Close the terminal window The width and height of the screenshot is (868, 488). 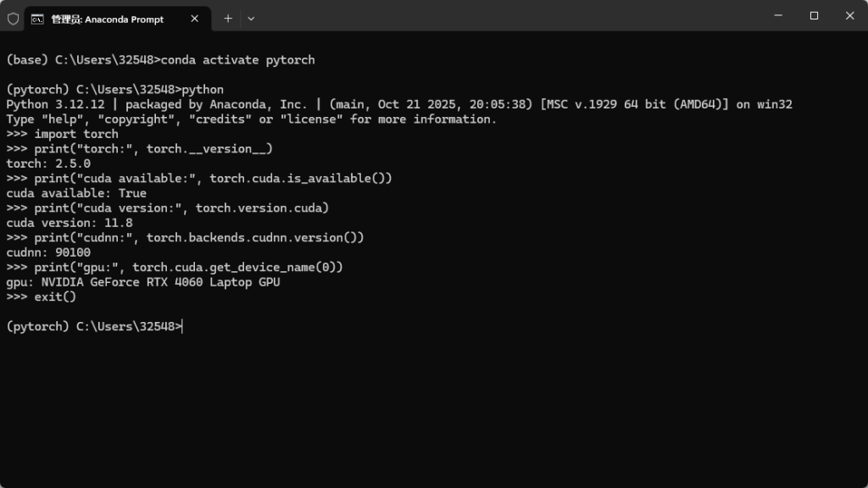(x=849, y=15)
